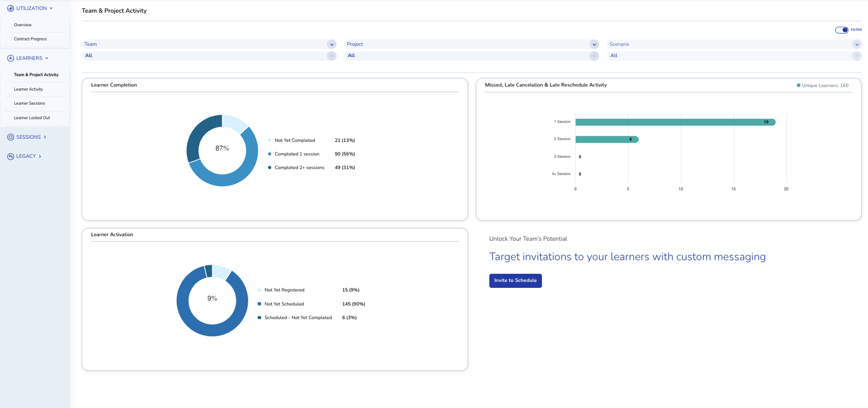Clear the Project filter with its X icon
The width and height of the screenshot is (868, 408).
coord(594,56)
